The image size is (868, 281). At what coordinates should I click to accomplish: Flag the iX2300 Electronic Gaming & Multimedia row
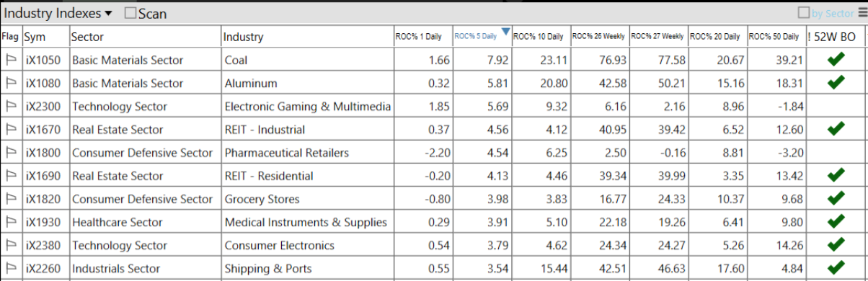pyautogui.click(x=11, y=107)
